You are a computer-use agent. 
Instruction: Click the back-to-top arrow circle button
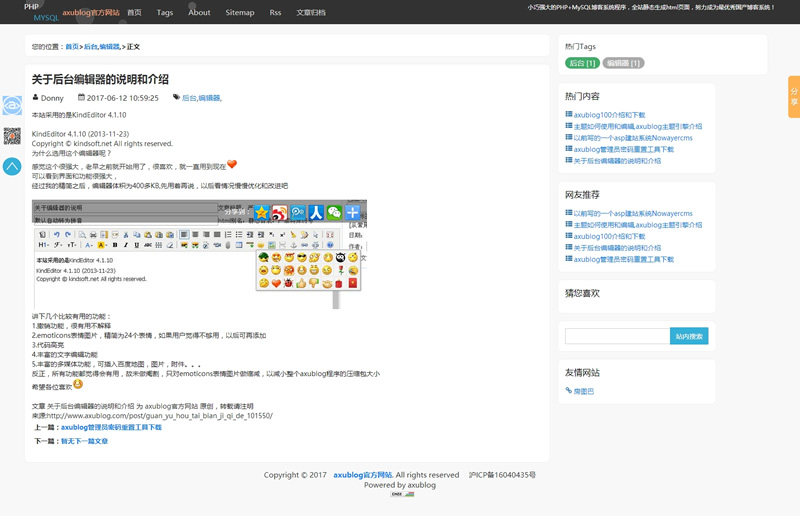[x=12, y=166]
